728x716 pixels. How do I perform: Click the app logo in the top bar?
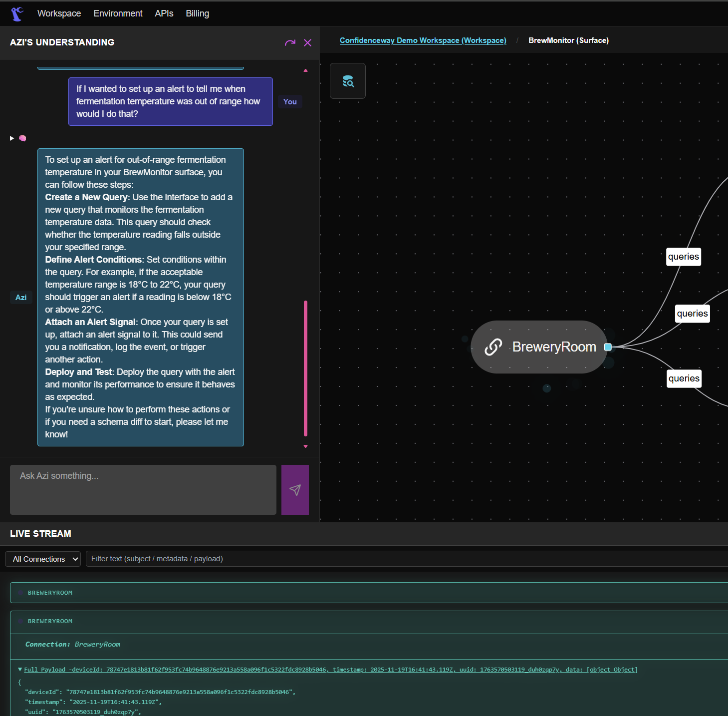(17, 14)
